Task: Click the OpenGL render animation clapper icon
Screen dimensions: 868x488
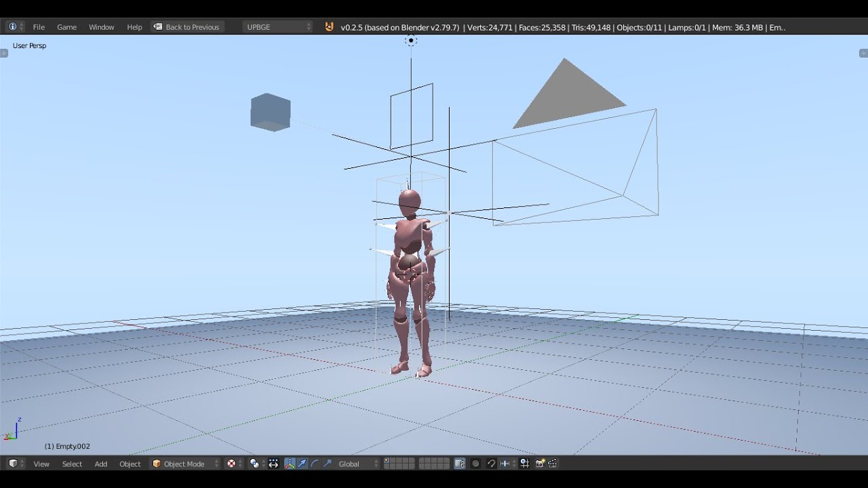Action: (553, 464)
